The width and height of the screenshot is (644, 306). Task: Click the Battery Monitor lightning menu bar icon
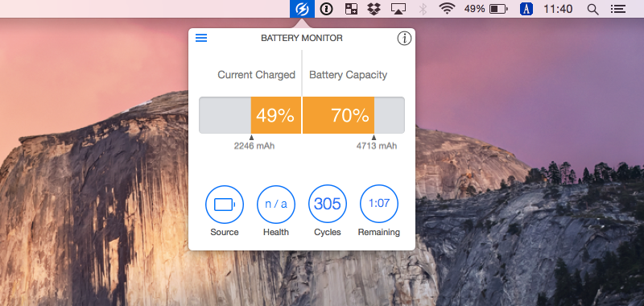point(302,9)
